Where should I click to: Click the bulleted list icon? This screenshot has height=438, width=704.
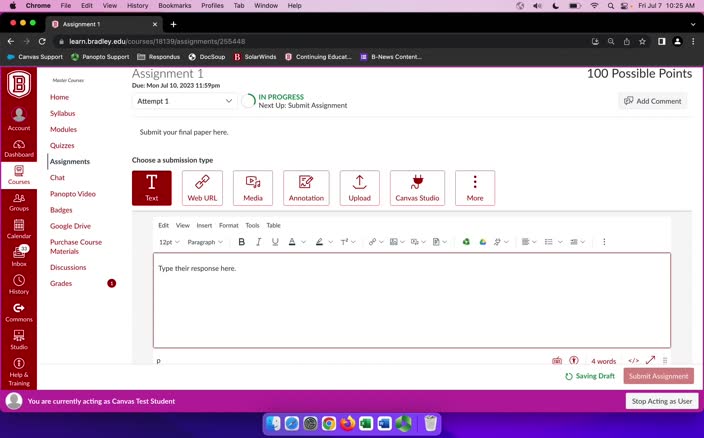click(x=549, y=242)
